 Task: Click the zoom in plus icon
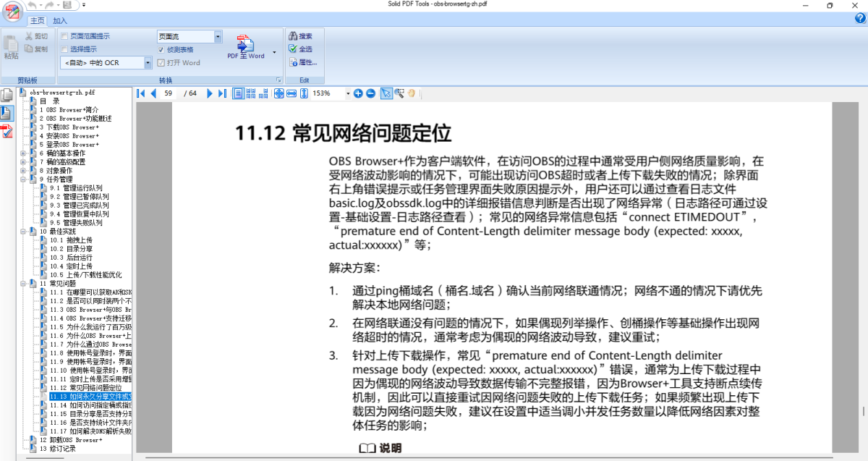pos(358,93)
